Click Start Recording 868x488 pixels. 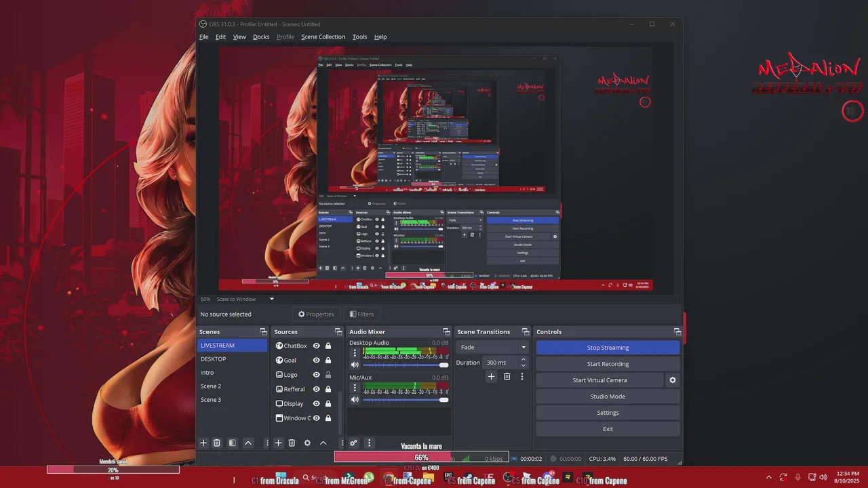click(608, 364)
